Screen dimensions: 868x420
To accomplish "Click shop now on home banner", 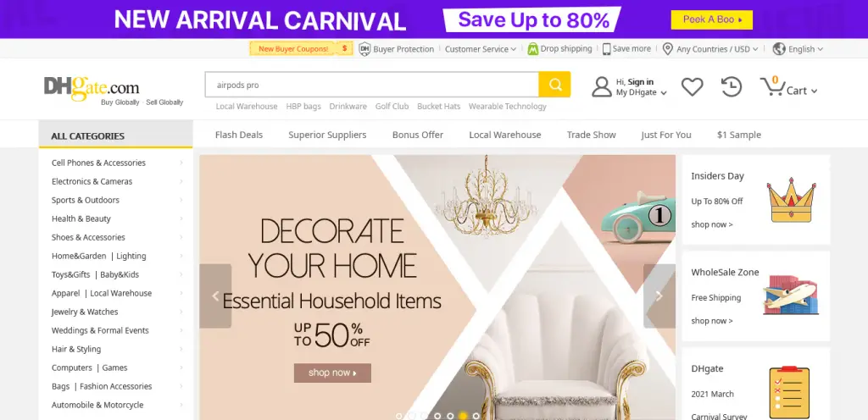I will 332,373.
